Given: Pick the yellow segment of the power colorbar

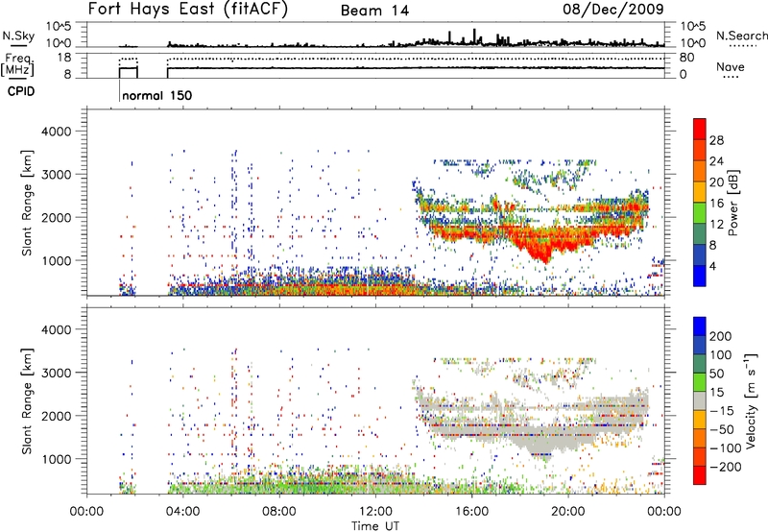Looking at the screenshot, I should coord(700,192).
